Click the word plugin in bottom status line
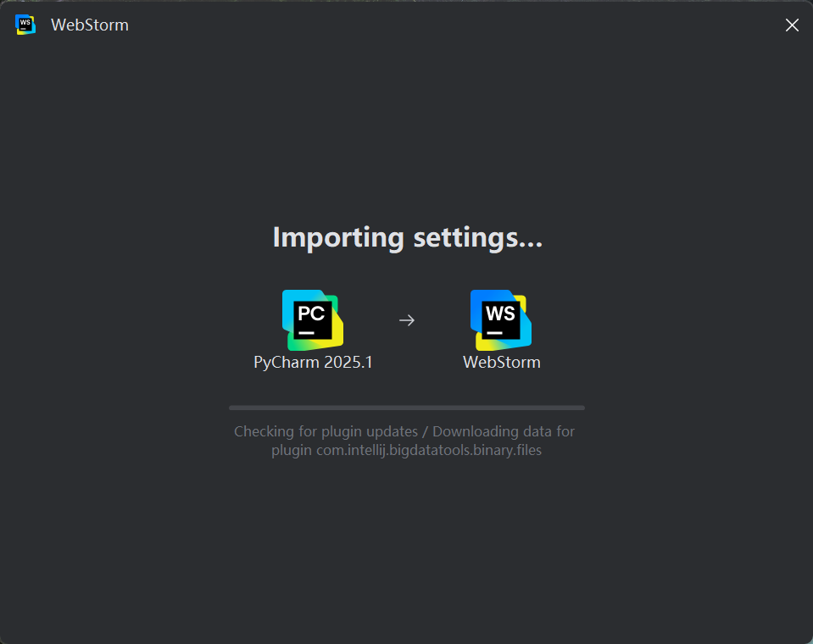813x644 pixels. coord(292,450)
